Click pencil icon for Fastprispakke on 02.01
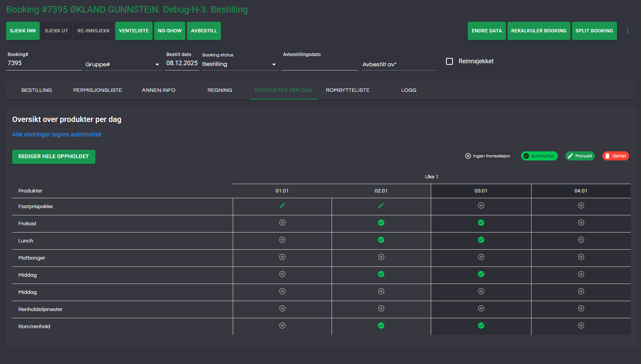641x364 pixels. pos(381,206)
